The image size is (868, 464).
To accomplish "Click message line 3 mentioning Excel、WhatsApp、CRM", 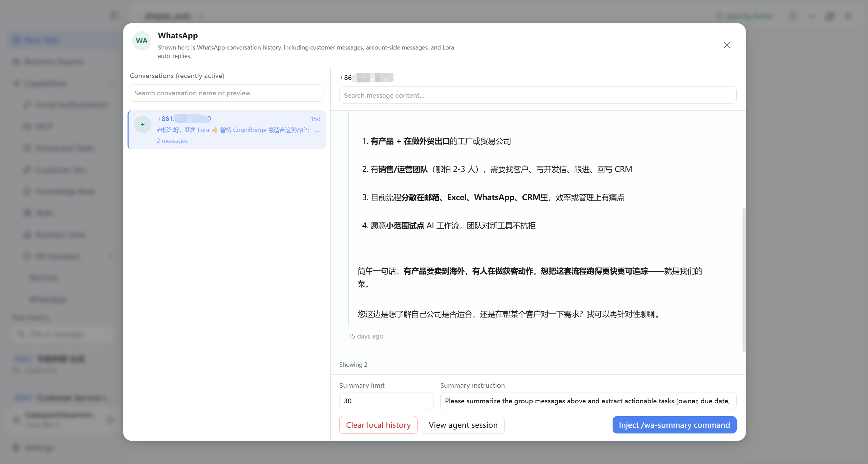I will pyautogui.click(x=493, y=197).
